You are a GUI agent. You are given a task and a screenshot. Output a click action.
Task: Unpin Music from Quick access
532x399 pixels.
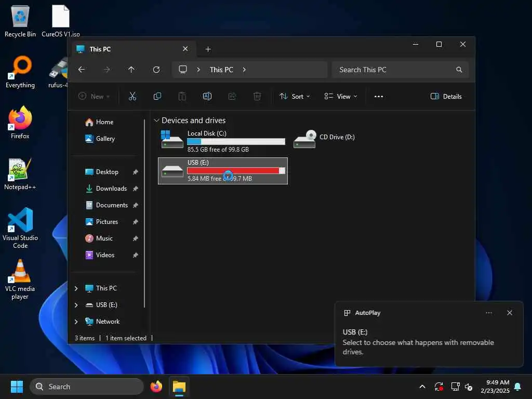pos(136,238)
